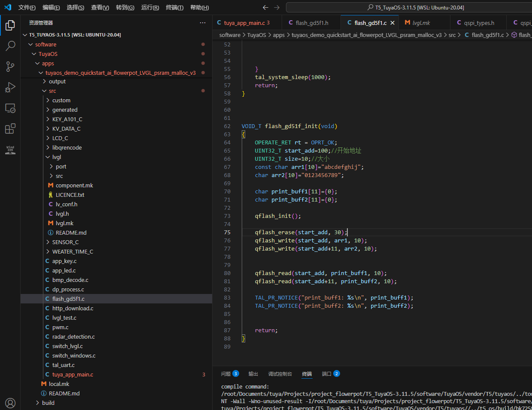This screenshot has height=410, width=532.
Task: Click the apps breadcrumb segment
Action: [279, 35]
